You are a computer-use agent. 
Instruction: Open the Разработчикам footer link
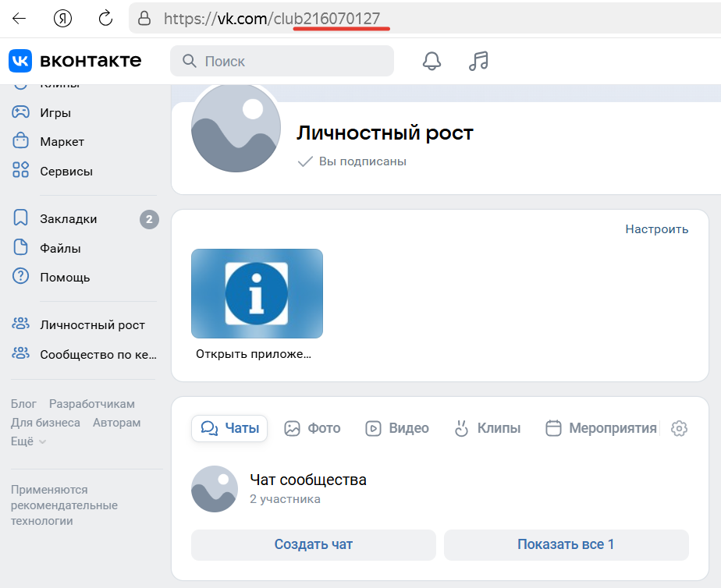pyautogui.click(x=92, y=404)
